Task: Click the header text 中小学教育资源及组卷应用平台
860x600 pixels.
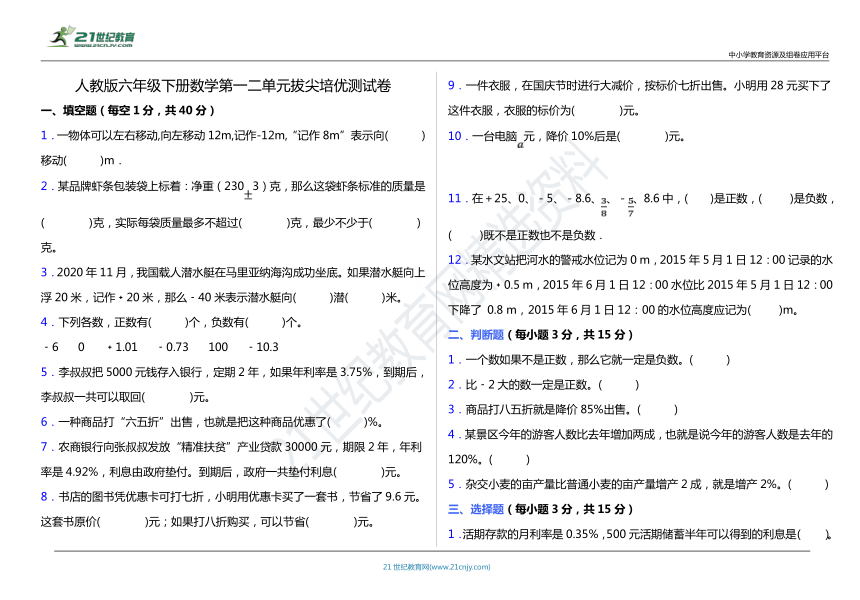Action: [x=778, y=55]
